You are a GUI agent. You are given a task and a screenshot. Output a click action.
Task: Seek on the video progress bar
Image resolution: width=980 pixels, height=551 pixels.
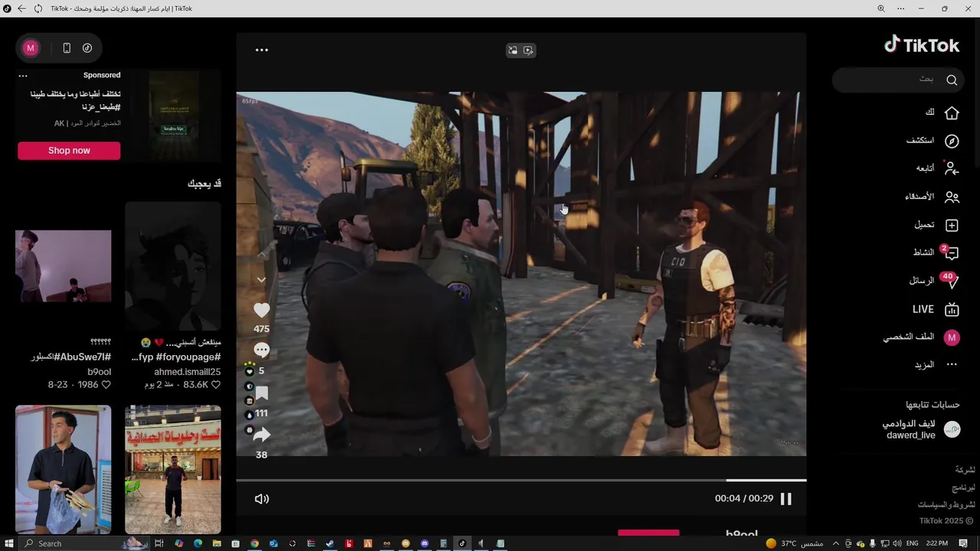[x=521, y=481]
